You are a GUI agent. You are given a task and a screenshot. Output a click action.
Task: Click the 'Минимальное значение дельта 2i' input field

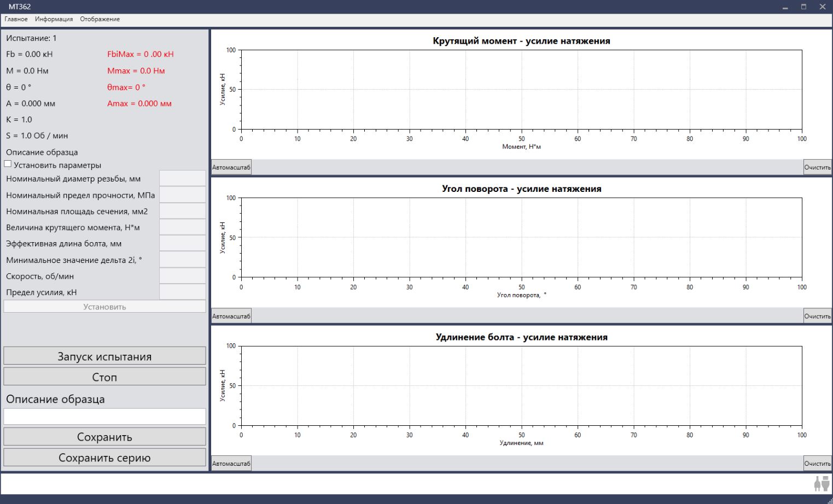point(183,260)
